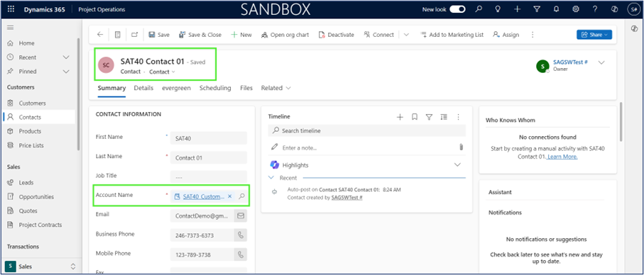
Task: Click Open org chart
Action: point(285,35)
